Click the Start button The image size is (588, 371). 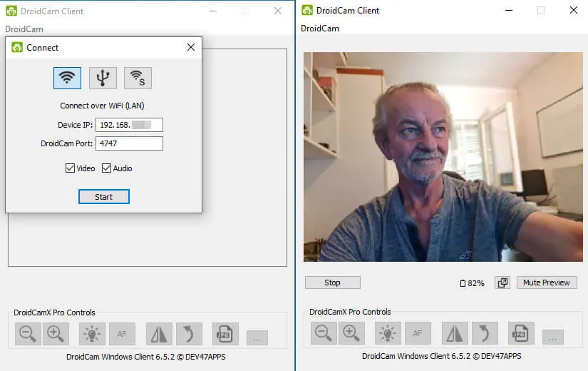104,197
